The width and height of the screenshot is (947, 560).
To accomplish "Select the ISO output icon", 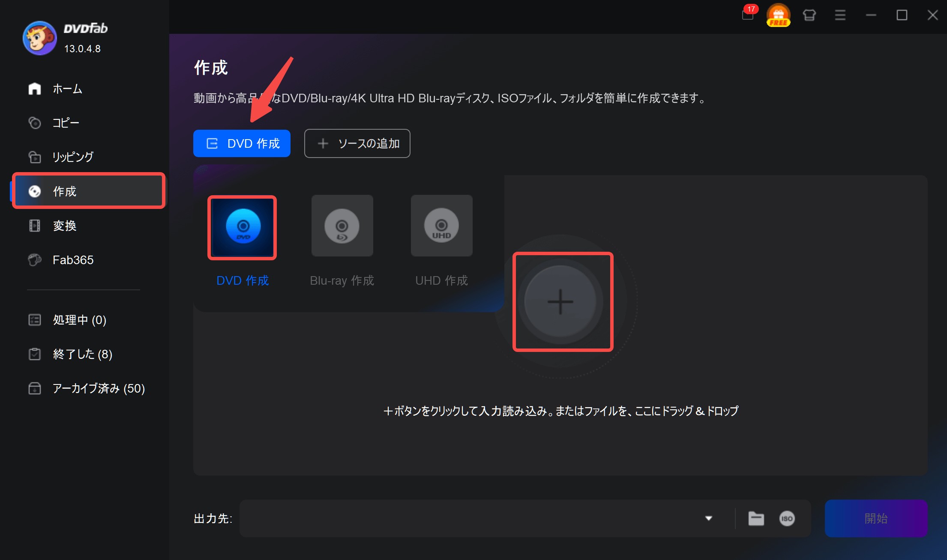I will point(787,518).
